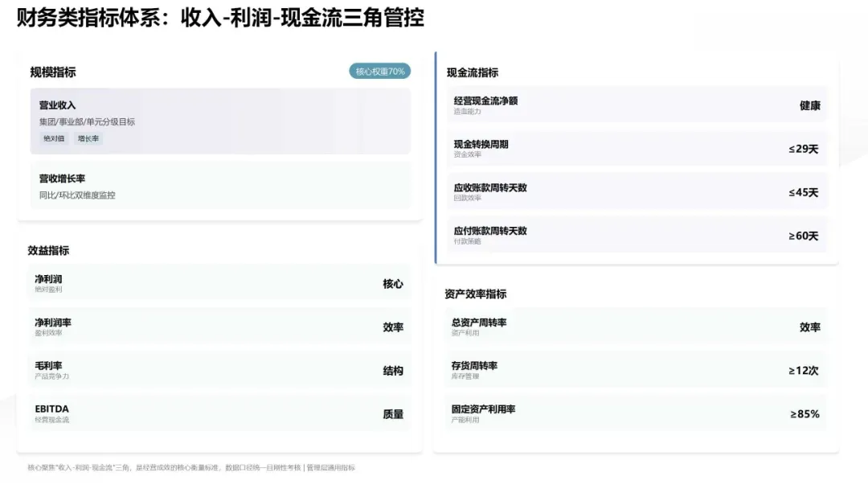868x489 pixels.
Task: Click the ≤29天 value
Action: click(x=803, y=149)
